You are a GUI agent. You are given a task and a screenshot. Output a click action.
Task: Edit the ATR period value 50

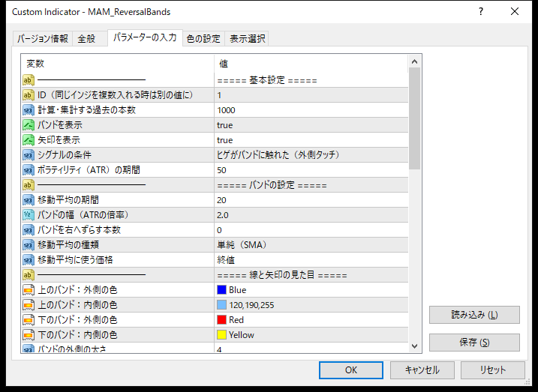coord(311,170)
